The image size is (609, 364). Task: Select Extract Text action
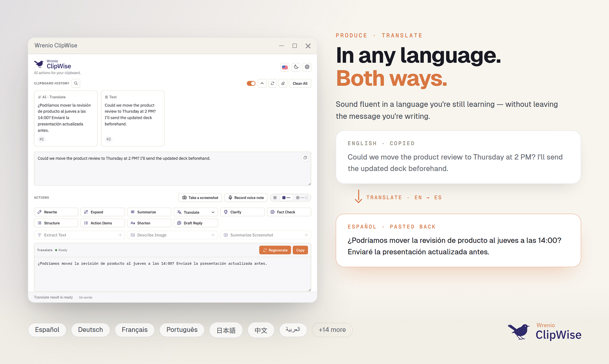pyautogui.click(x=79, y=235)
